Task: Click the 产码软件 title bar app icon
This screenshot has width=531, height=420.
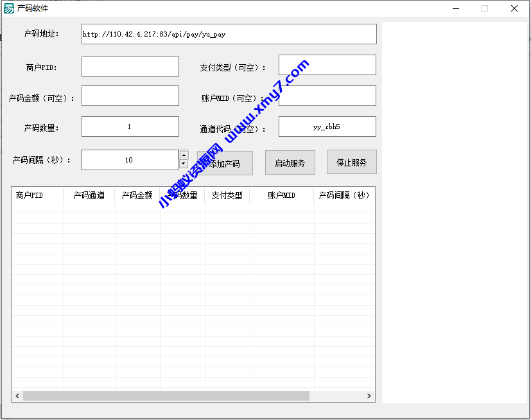Action: click(9, 8)
